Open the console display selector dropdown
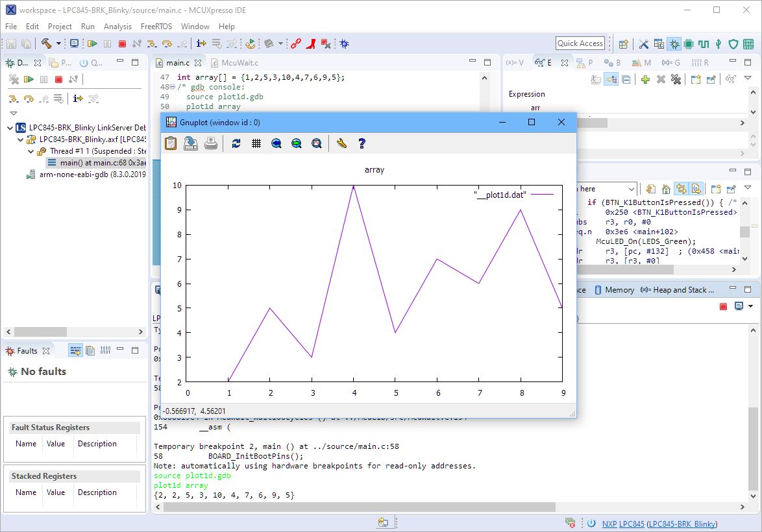 click(751, 306)
